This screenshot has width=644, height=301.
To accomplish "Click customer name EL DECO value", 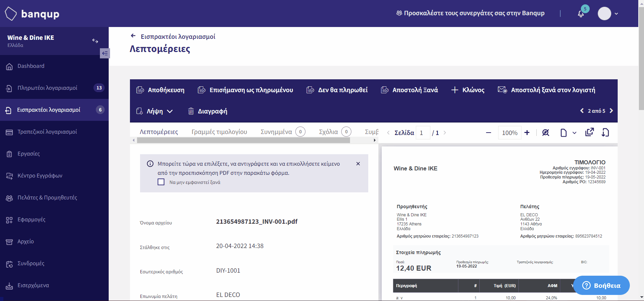I will 228,295.
